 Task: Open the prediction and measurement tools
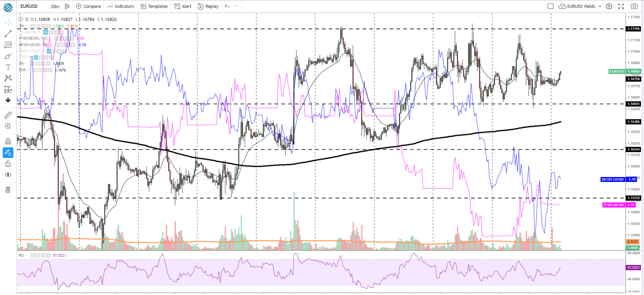[x=8, y=90]
